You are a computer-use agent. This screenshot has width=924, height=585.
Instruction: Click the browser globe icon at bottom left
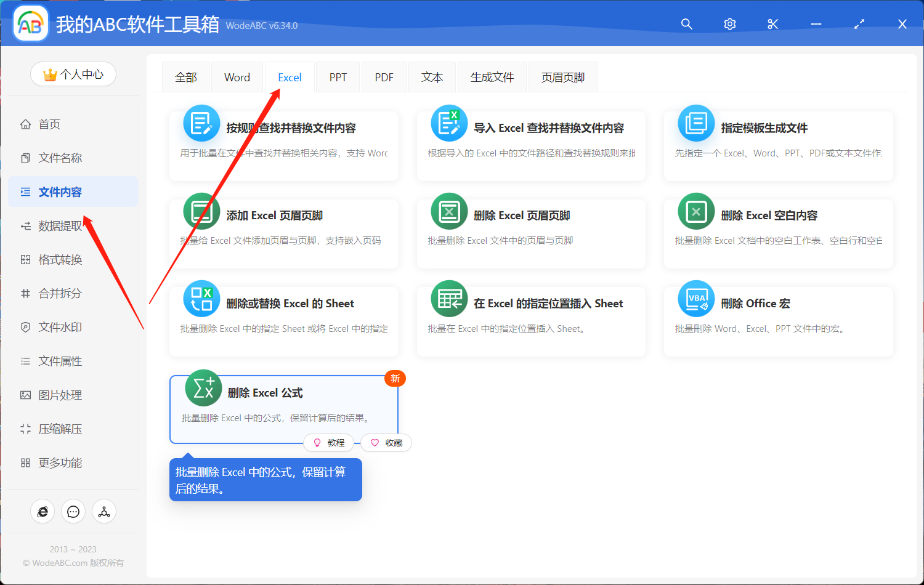[43, 511]
